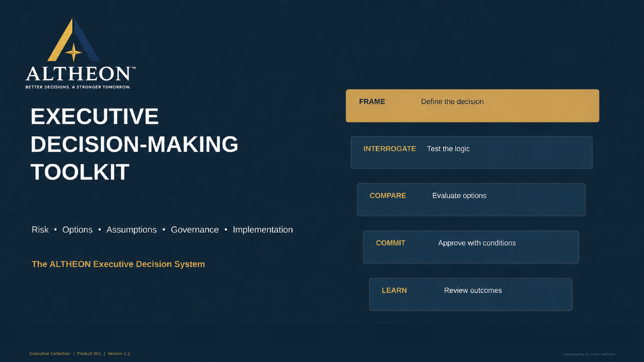Click 'Governance' in the topics line
This screenshot has height=362, width=644.
pyautogui.click(x=195, y=230)
